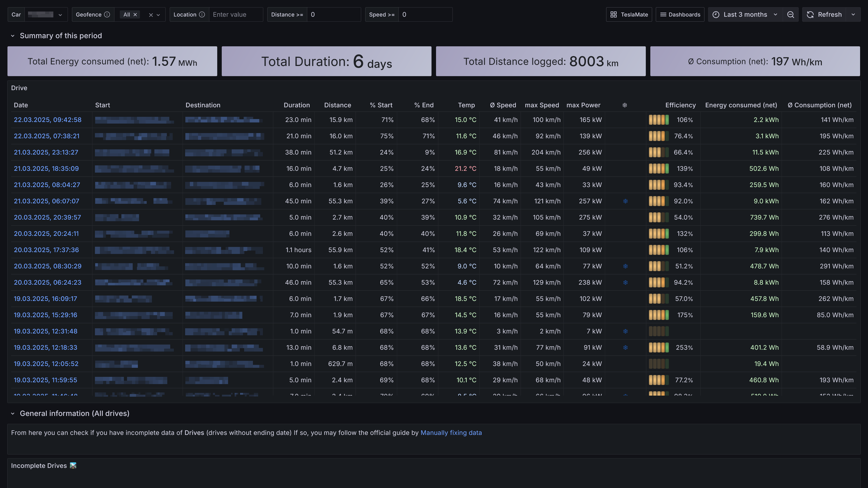This screenshot has height=488, width=868.
Task: Click the zoom out time range icon
Action: pyautogui.click(x=790, y=14)
